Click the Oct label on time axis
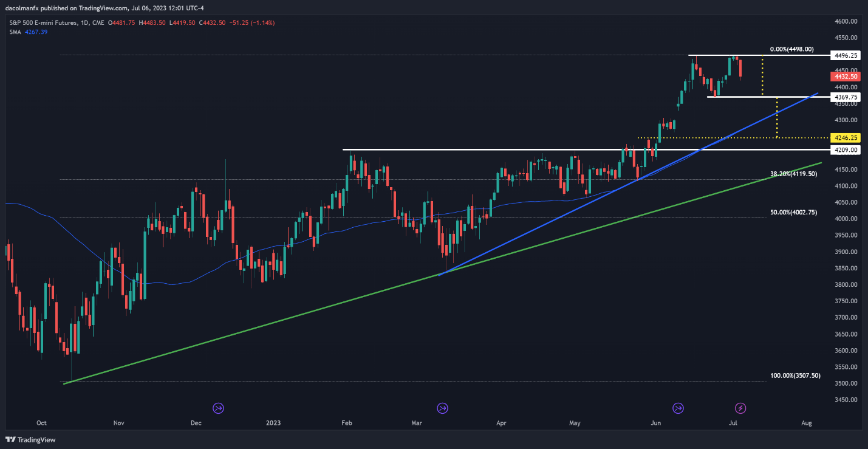 pos(42,422)
